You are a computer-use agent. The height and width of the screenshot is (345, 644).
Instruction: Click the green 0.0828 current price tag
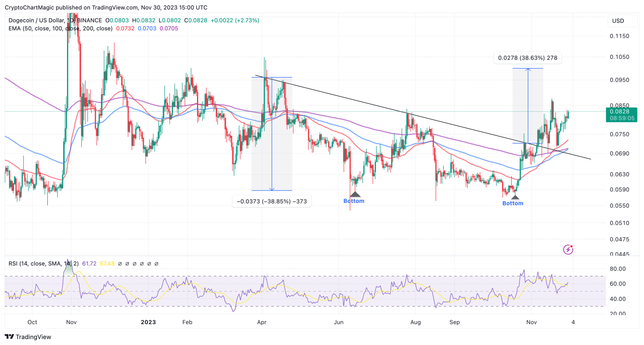point(621,115)
